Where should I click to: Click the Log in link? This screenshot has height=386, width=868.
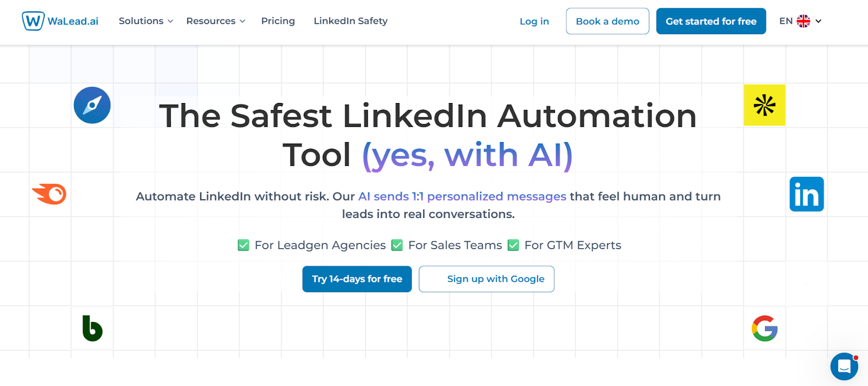[534, 21]
